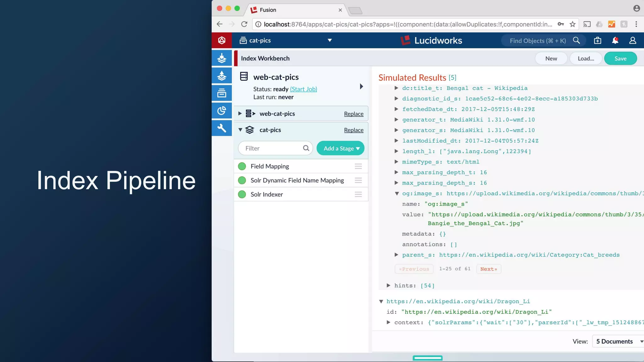Grab the Solr Dynamic Field Name Mapping handle
644x362 pixels.
coord(358,180)
